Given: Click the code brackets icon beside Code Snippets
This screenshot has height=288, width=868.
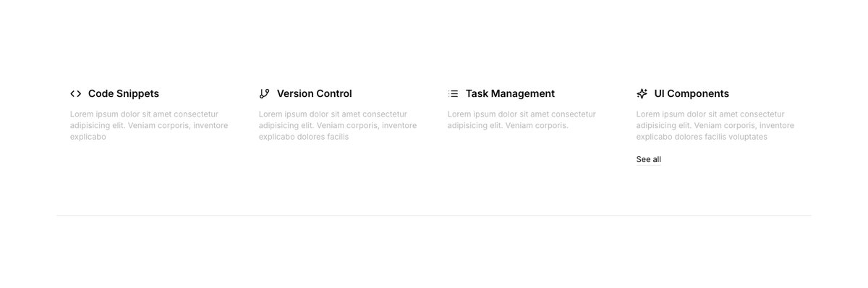Looking at the screenshot, I should pos(76,93).
